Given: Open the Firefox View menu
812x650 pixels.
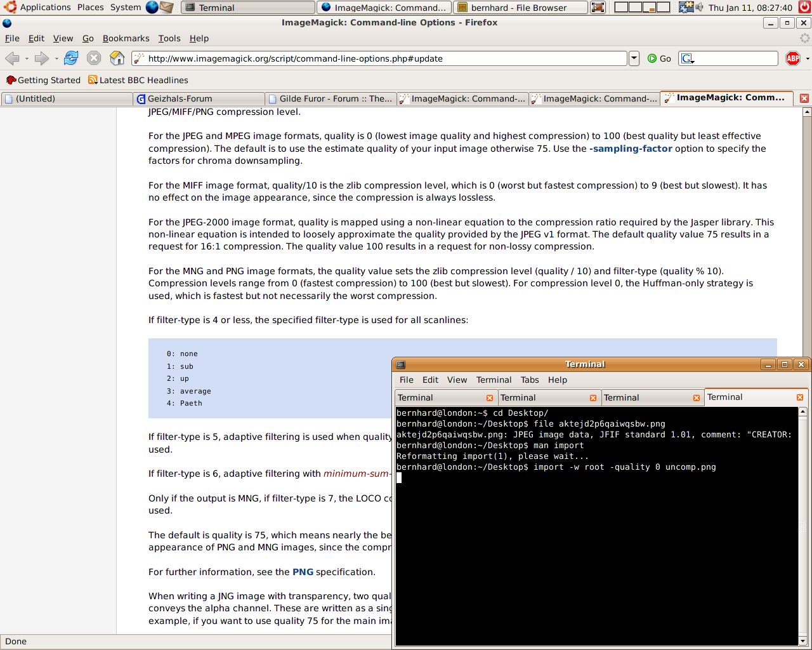Looking at the screenshot, I should click(x=63, y=38).
